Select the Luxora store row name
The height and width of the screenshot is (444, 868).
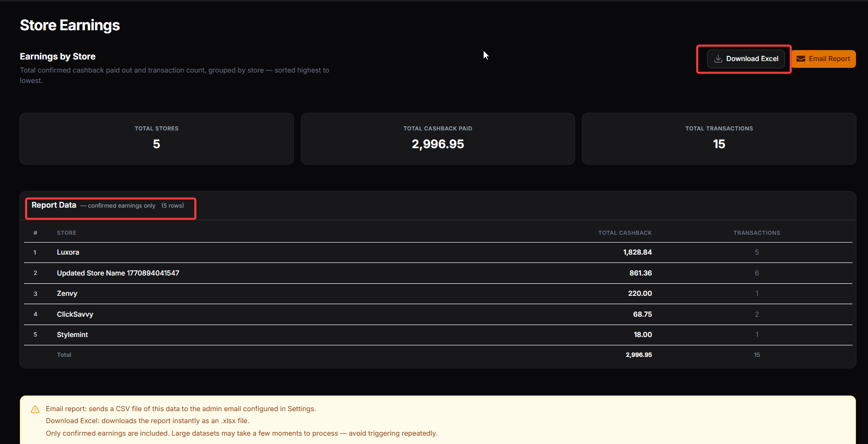pyautogui.click(x=68, y=253)
